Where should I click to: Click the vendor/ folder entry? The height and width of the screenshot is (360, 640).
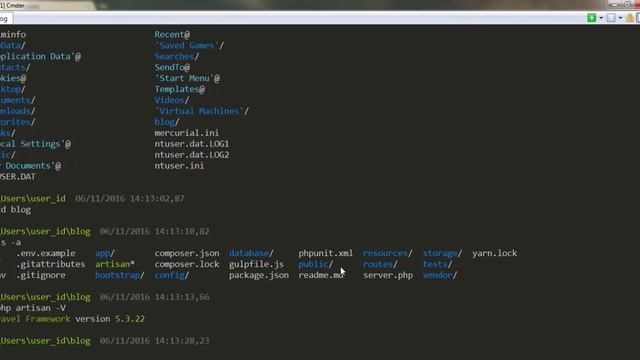440,276
